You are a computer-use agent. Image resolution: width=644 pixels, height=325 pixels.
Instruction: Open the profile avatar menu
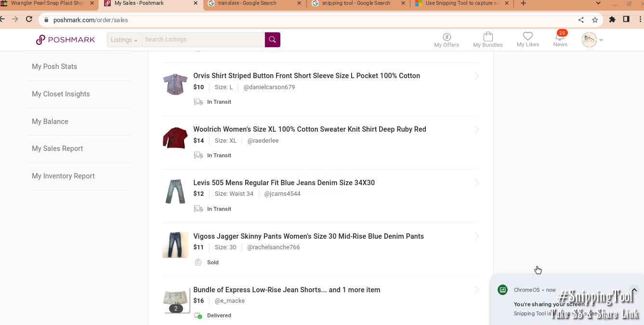592,40
